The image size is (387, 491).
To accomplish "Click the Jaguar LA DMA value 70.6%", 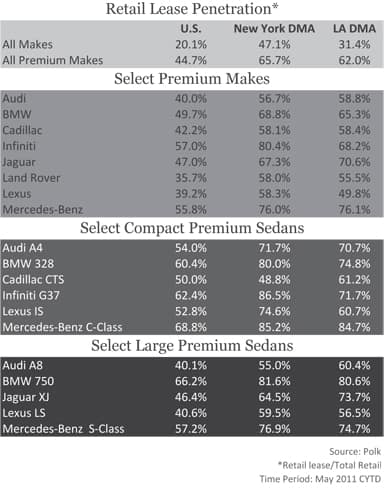I will click(354, 162).
